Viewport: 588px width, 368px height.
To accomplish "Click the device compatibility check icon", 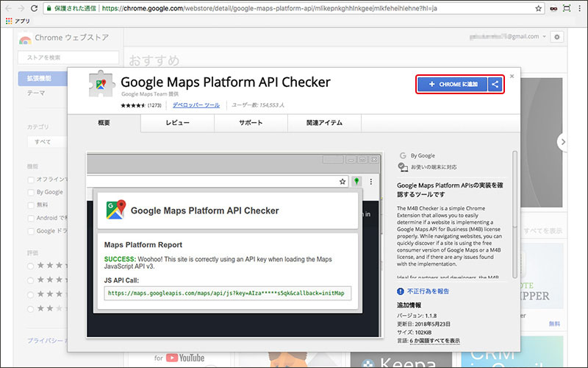I will click(x=403, y=167).
